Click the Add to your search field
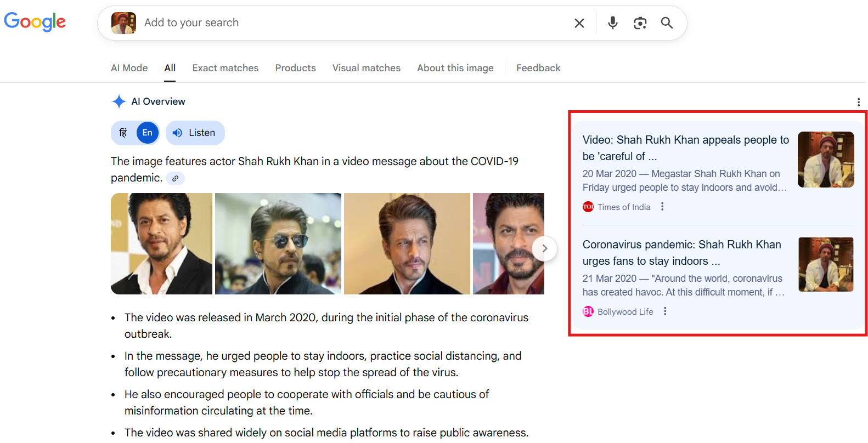This screenshot has height=443, width=868. [351, 23]
